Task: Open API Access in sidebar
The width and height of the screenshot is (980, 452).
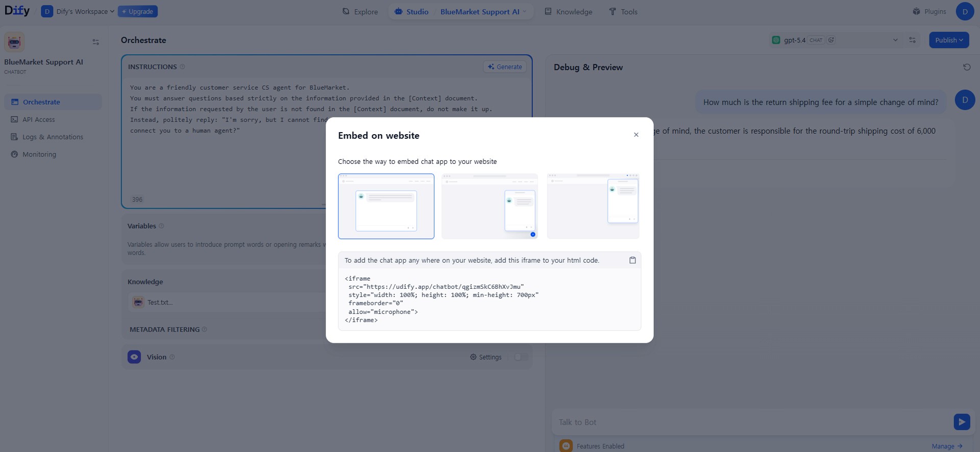Action: click(53, 119)
